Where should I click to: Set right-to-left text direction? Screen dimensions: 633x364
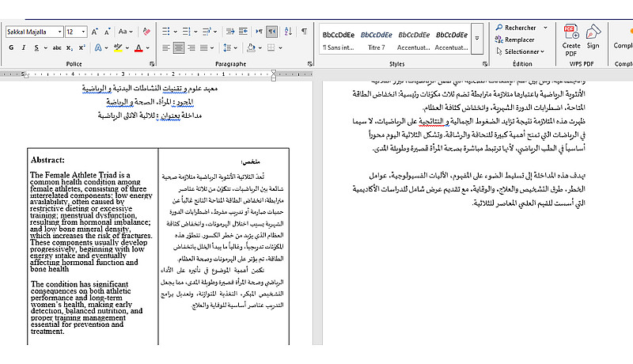tap(271, 32)
